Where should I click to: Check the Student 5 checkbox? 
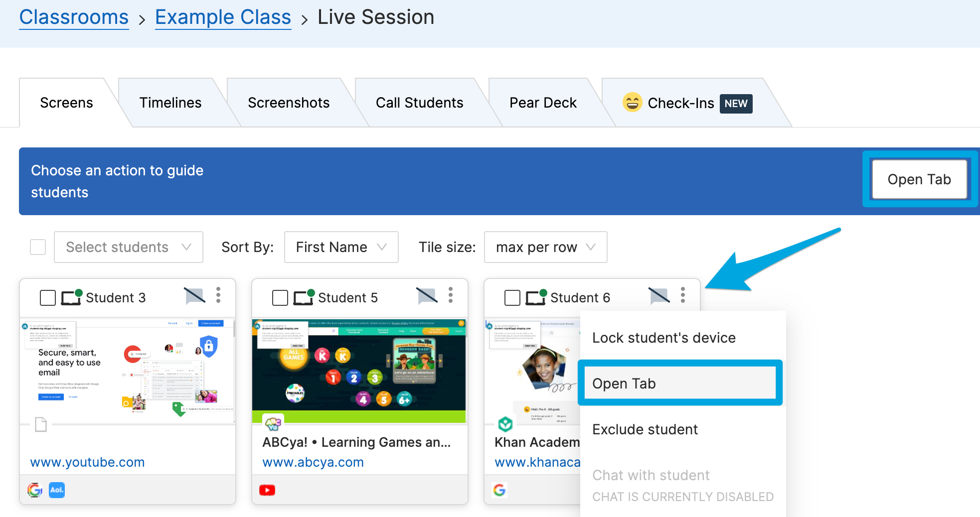(280, 298)
